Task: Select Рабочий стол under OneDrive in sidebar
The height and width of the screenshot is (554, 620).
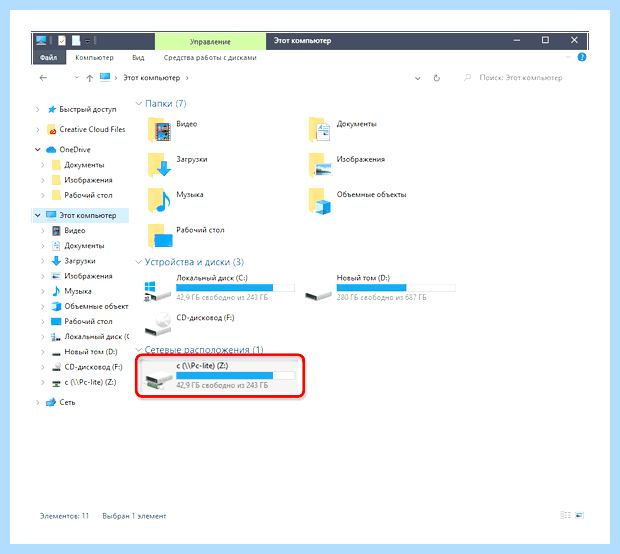Action: click(x=88, y=195)
